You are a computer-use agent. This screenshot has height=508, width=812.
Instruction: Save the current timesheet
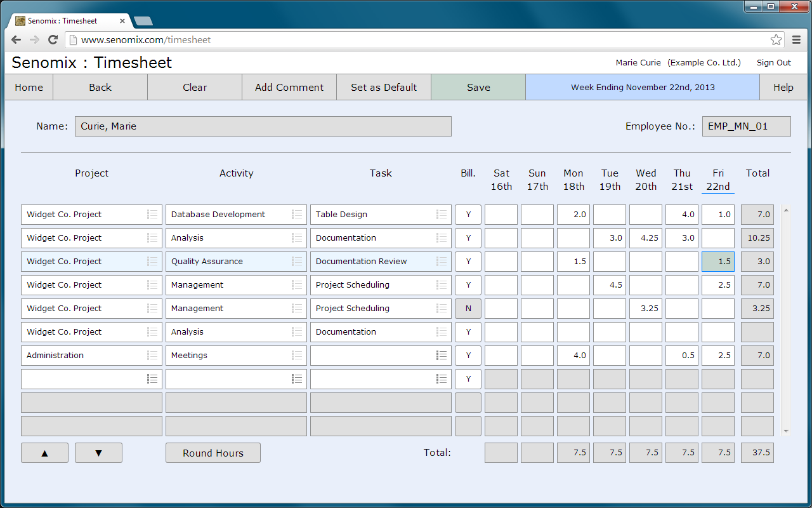pos(478,87)
